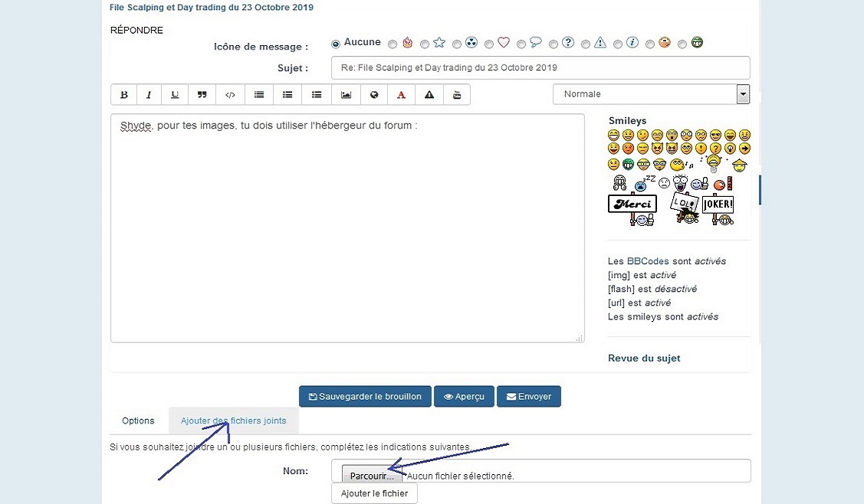This screenshot has height=504, width=864.
Task: Insert a URL link with the globe icon
Action: 374,95
